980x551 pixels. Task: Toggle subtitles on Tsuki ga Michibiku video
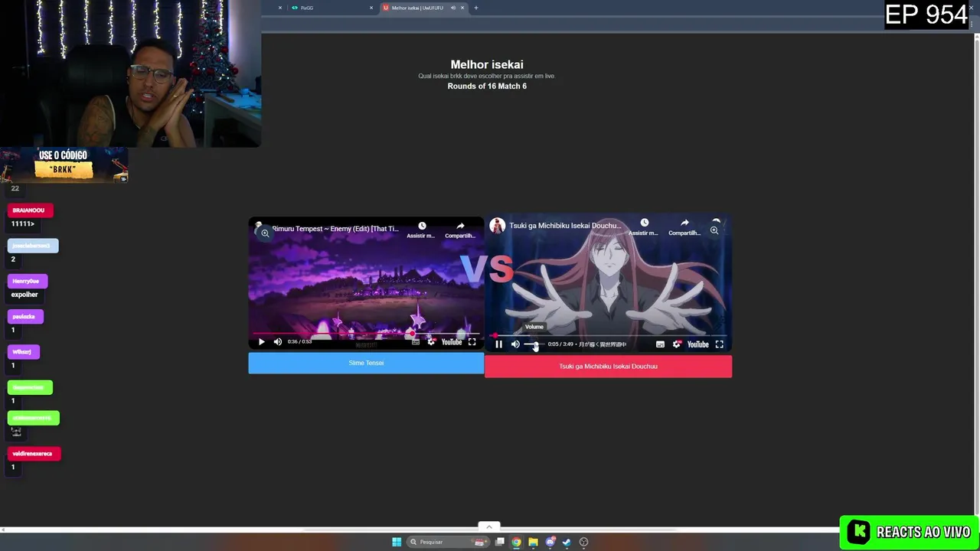[660, 344]
